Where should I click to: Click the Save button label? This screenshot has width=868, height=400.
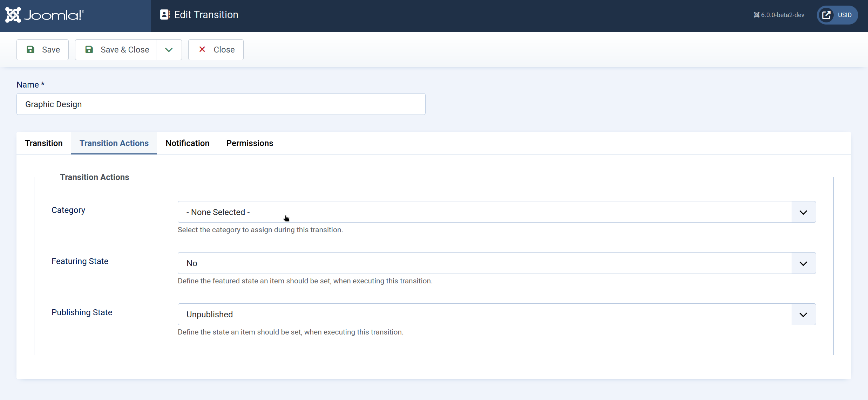tap(51, 50)
